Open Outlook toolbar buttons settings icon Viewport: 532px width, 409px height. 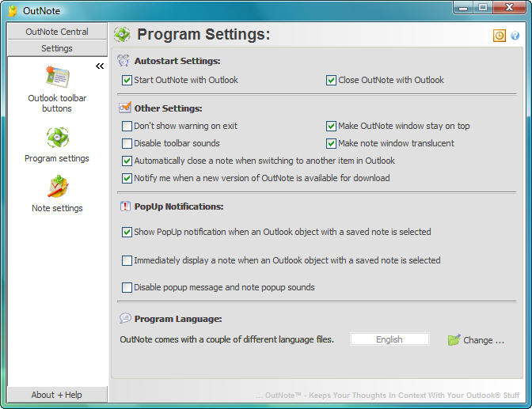point(57,77)
